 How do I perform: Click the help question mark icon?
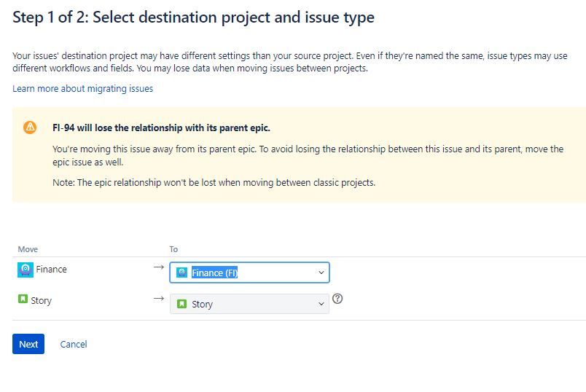(x=337, y=299)
